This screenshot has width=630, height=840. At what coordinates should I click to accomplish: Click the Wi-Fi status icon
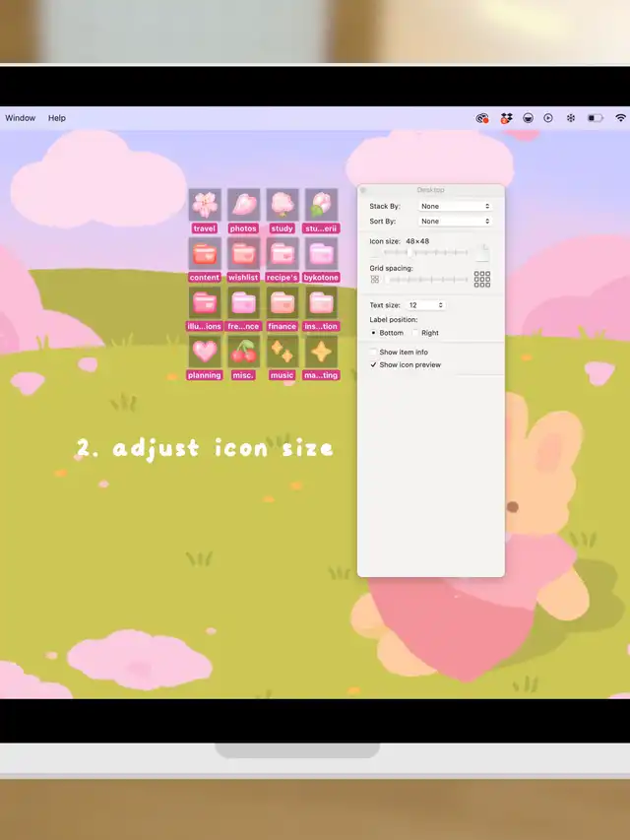[620, 118]
